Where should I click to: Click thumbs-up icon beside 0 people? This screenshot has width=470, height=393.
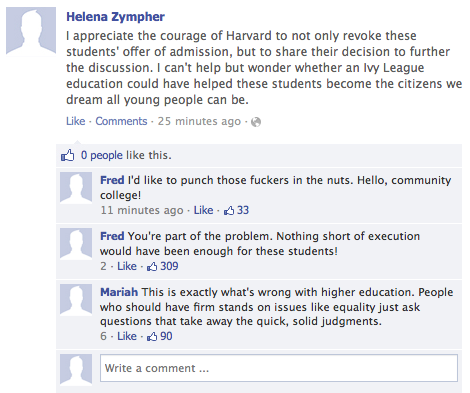point(67,155)
